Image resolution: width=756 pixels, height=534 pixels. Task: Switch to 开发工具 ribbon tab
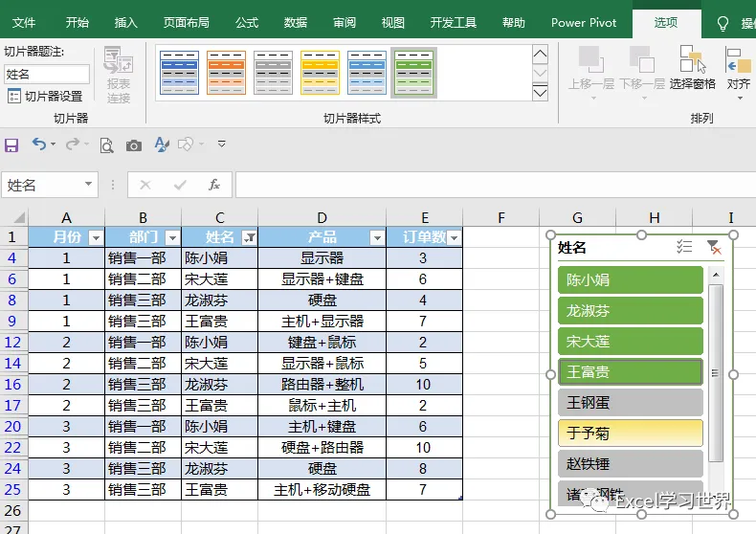pyautogui.click(x=454, y=23)
